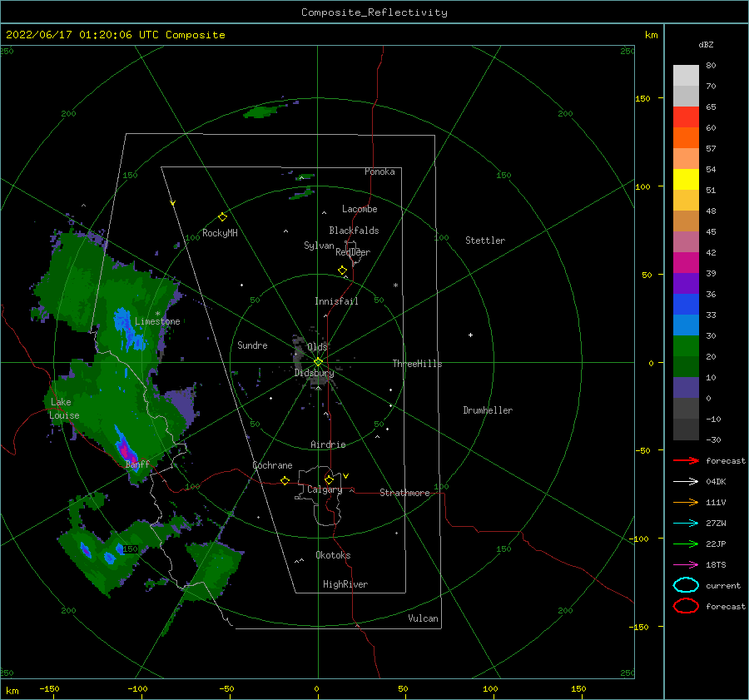Click the Airdrie label
Screen dimensions: 749x700
tap(328, 444)
